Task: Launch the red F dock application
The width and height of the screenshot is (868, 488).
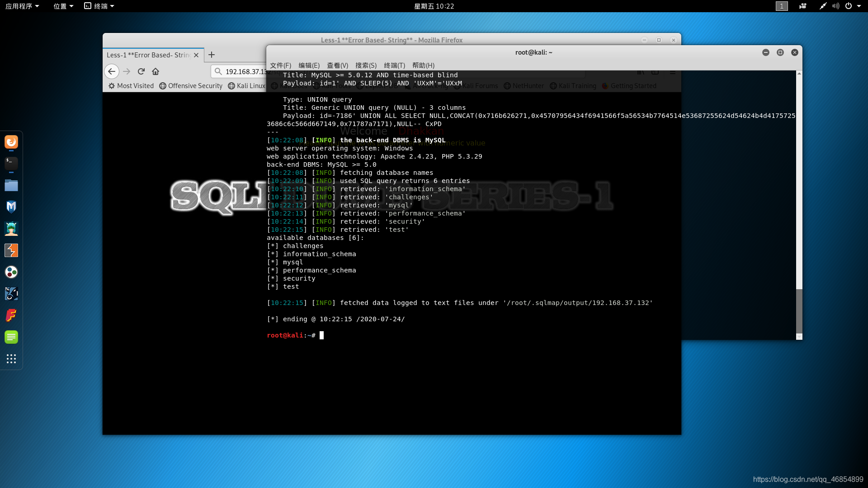Action: coord(11,315)
